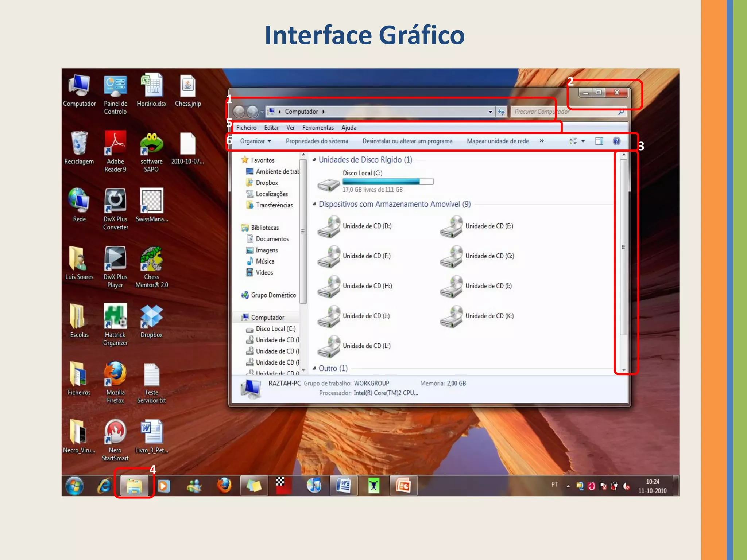
Task: Open Unidade de CD (D:) drive
Action: (x=355, y=226)
